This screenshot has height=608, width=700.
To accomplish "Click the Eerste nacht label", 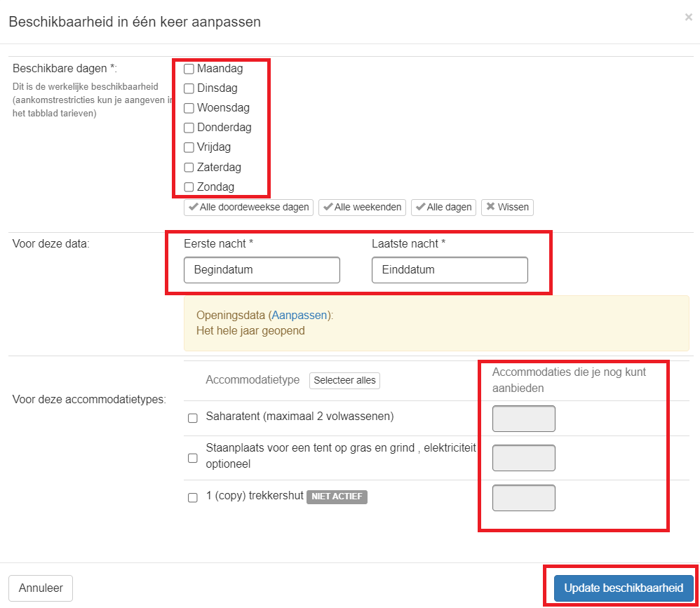I will pos(218,244).
